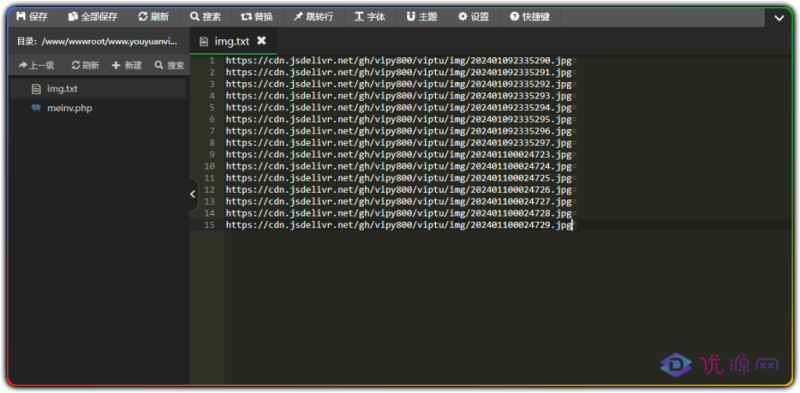
Task: Refresh editor using top toolbar 刷新
Action: (x=154, y=17)
